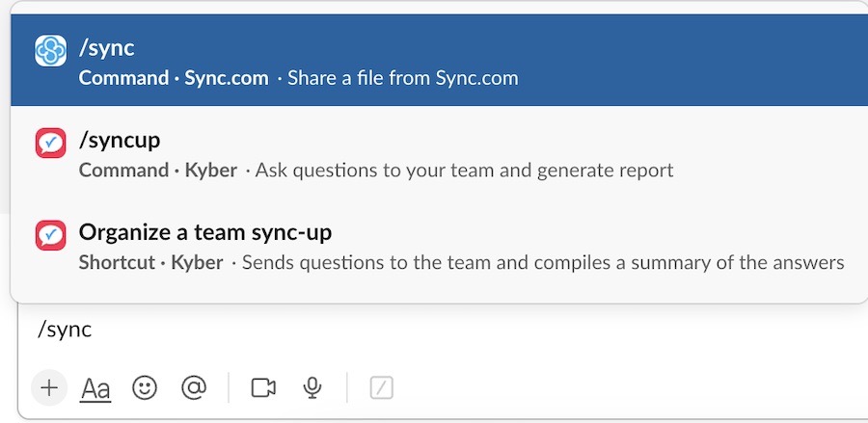Click the "Command · Sync.com" label
Viewport: 868px width, 423px height.
(x=174, y=78)
